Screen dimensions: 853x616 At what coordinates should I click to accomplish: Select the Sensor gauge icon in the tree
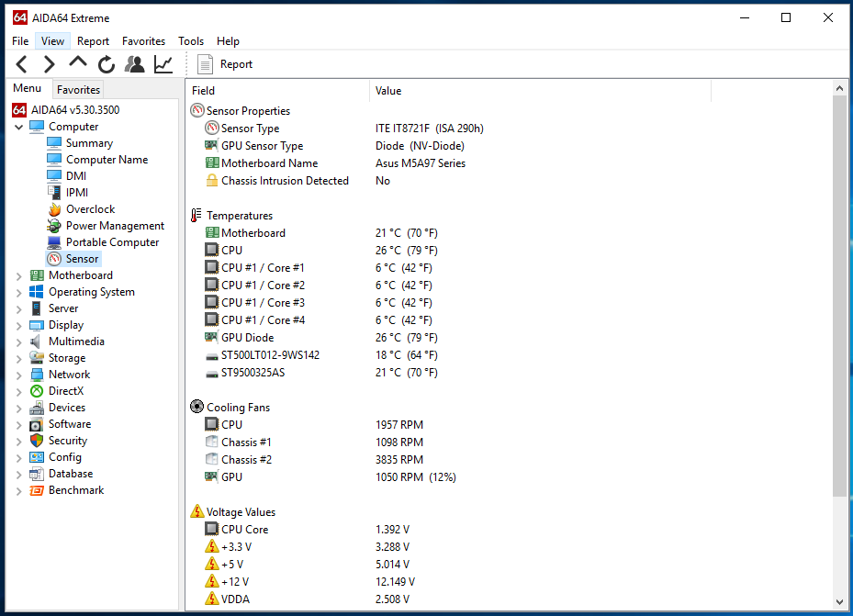point(54,259)
